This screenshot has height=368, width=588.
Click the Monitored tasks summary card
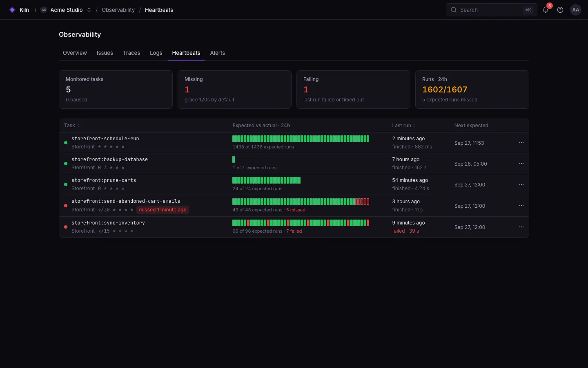click(116, 90)
